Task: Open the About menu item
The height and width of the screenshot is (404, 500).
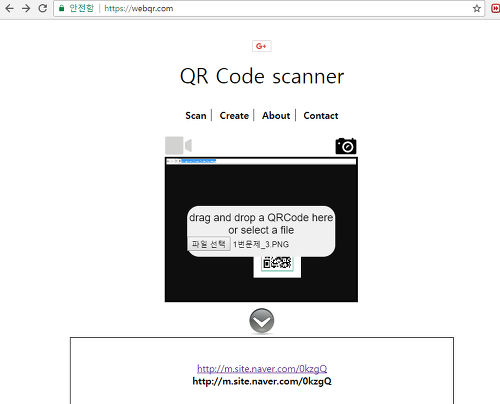Action: click(276, 116)
